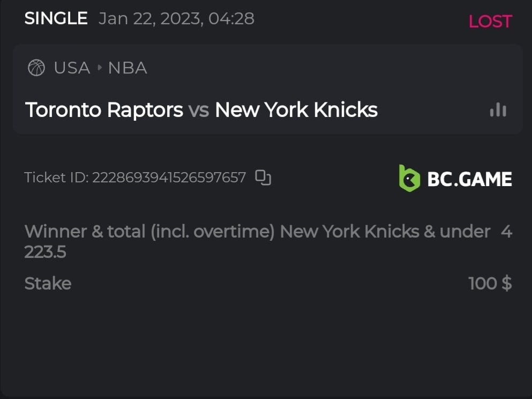
Task: Copy the ticket ID with copy icon
Action: pyautogui.click(x=263, y=177)
